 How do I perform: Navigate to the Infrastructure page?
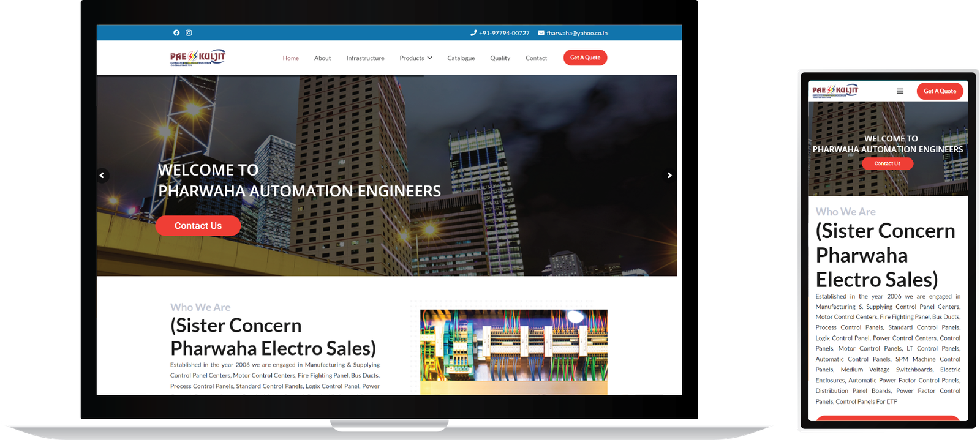(365, 58)
